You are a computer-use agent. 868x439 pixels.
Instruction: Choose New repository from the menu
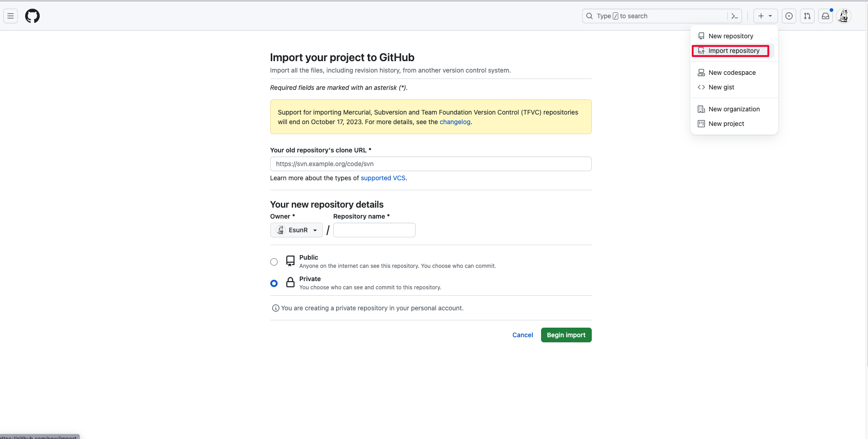(x=731, y=36)
